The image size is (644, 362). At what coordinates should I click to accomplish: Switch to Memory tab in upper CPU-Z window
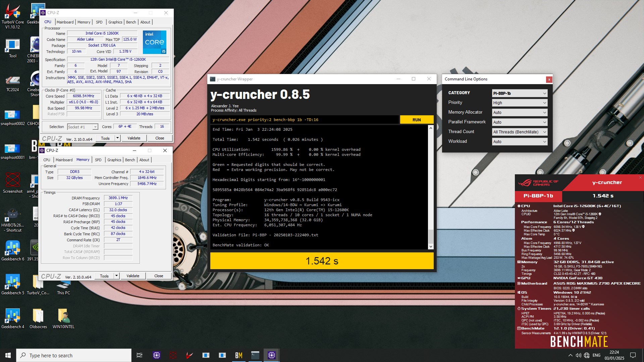click(84, 22)
